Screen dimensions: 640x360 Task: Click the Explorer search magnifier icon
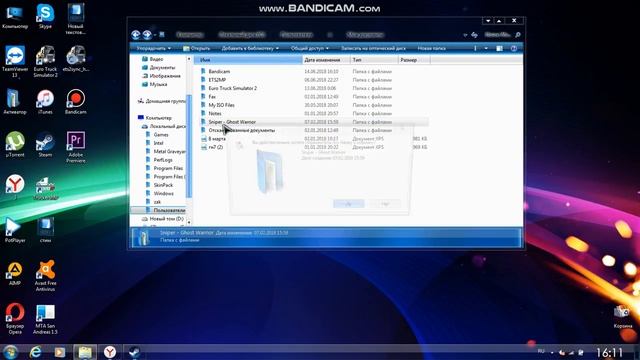[x=518, y=35]
